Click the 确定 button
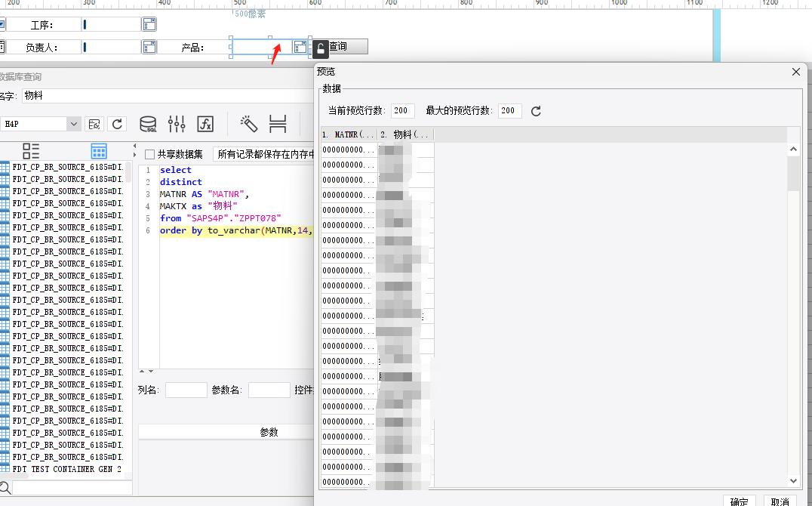Image resolution: width=812 pixels, height=506 pixels. click(740, 501)
